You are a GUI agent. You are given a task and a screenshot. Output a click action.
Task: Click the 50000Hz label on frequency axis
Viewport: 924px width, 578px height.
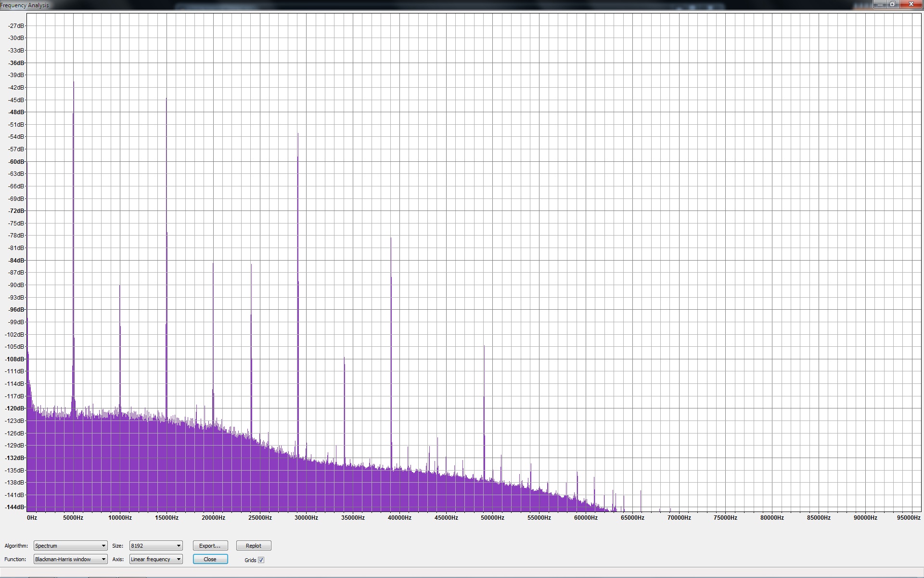coord(492,518)
